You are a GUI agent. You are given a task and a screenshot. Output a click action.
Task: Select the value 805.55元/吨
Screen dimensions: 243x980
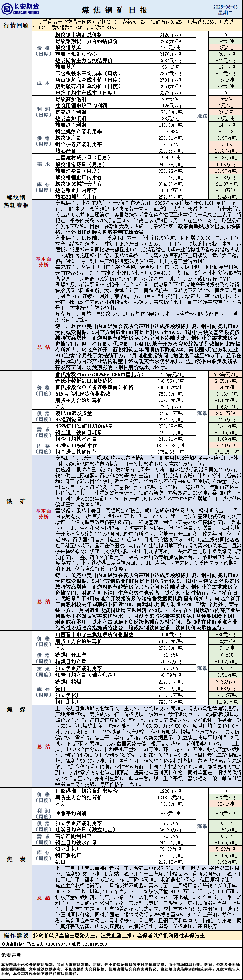click(x=170, y=387)
